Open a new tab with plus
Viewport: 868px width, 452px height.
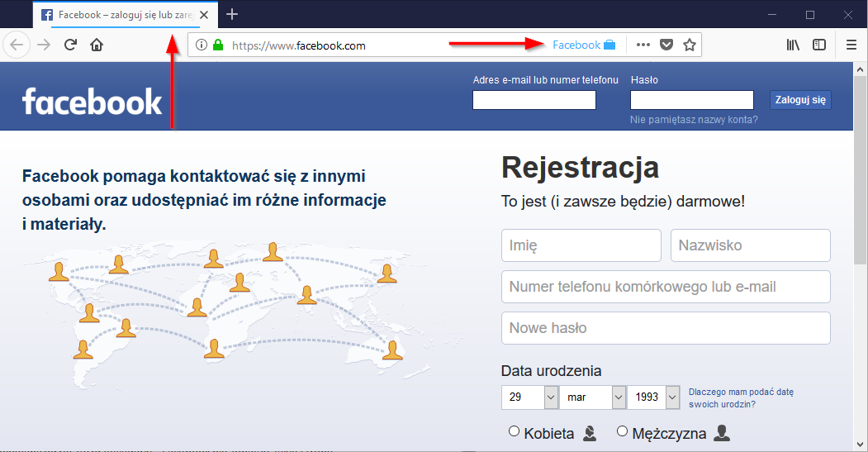(x=232, y=14)
